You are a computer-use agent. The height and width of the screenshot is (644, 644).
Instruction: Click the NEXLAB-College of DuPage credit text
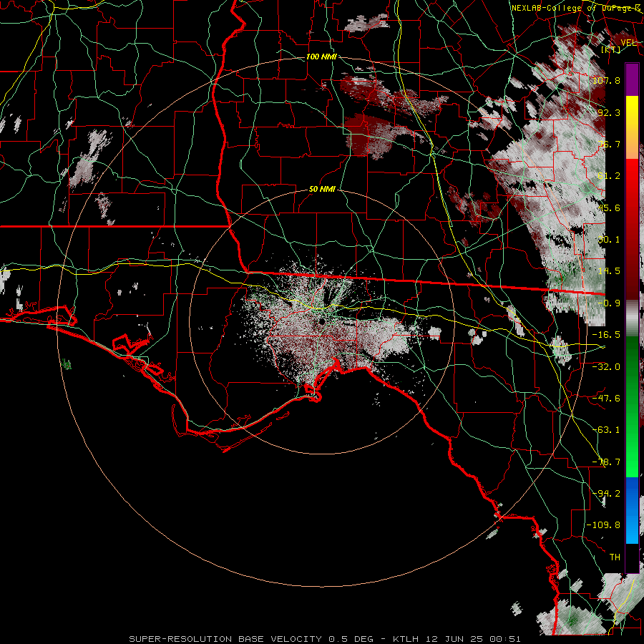(x=576, y=8)
